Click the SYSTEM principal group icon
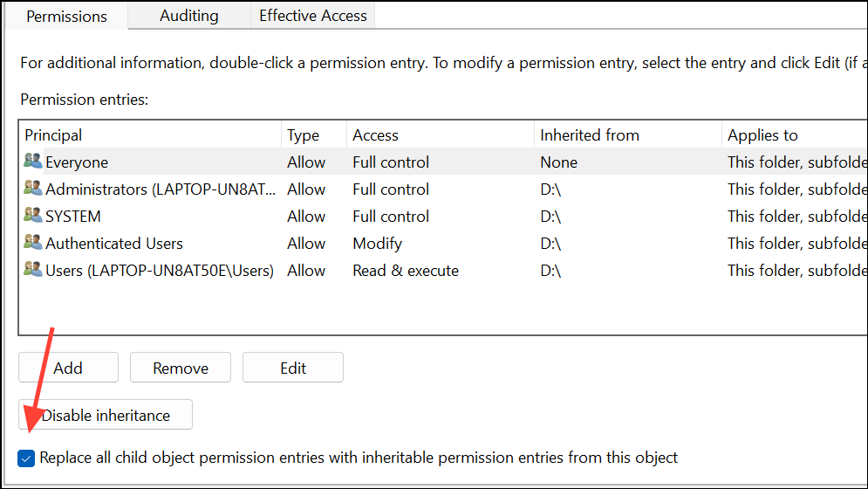Viewport: 868px width, 489px height. pos(33,216)
